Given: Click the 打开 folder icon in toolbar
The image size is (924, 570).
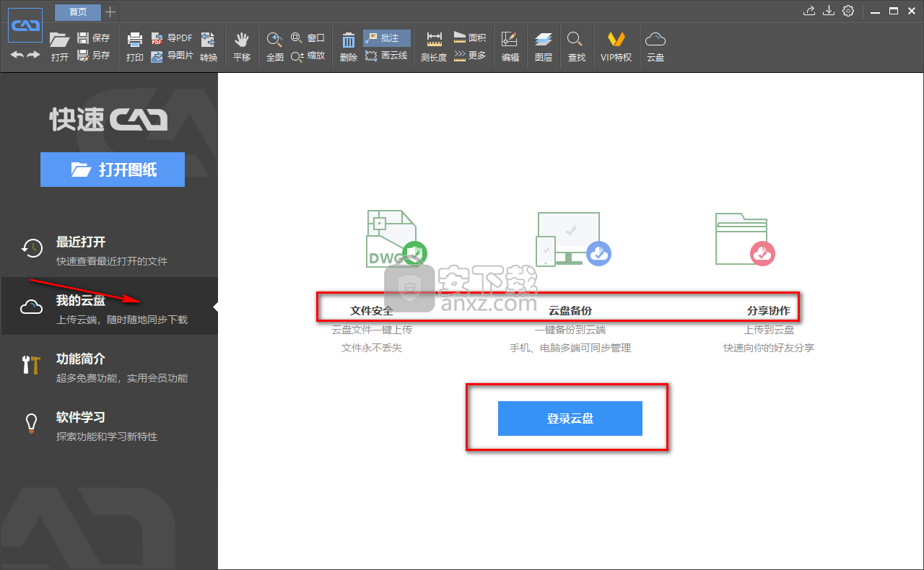Looking at the screenshot, I should point(59,40).
